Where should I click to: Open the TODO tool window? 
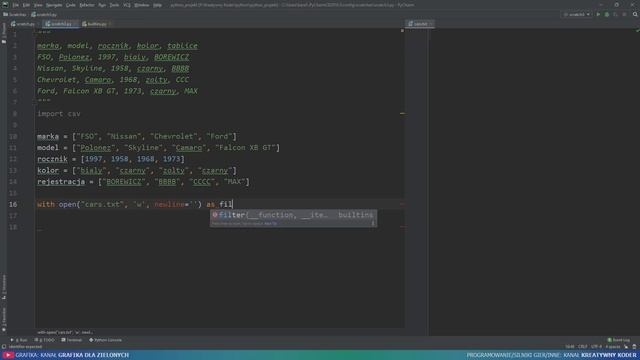coord(44,340)
